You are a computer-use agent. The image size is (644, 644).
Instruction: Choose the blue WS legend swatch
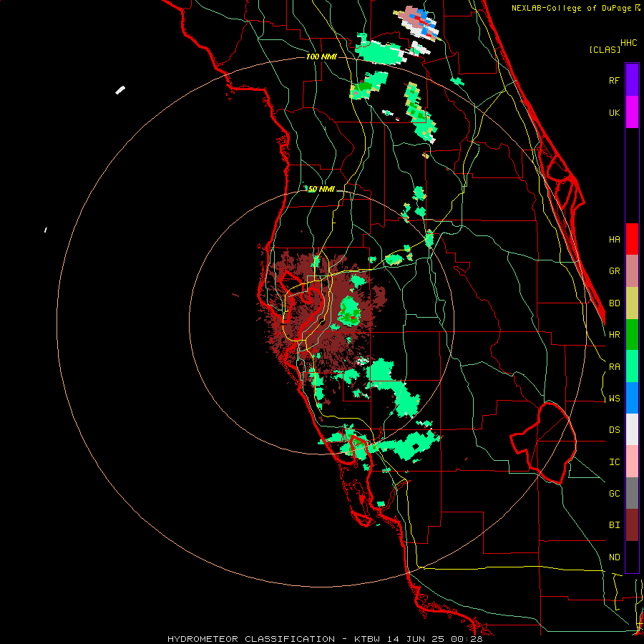(632, 398)
